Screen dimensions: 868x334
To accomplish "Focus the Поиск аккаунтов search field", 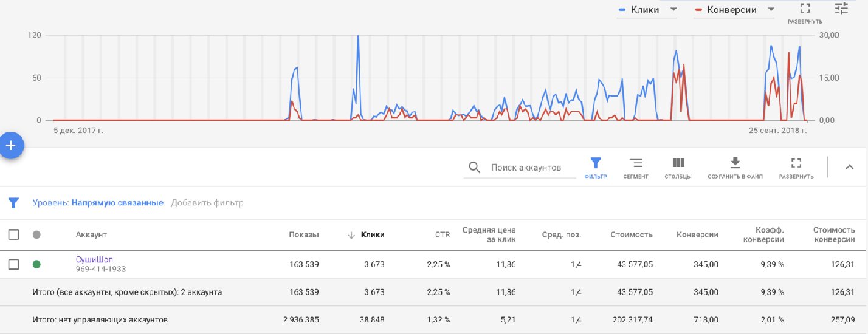I will click(526, 168).
